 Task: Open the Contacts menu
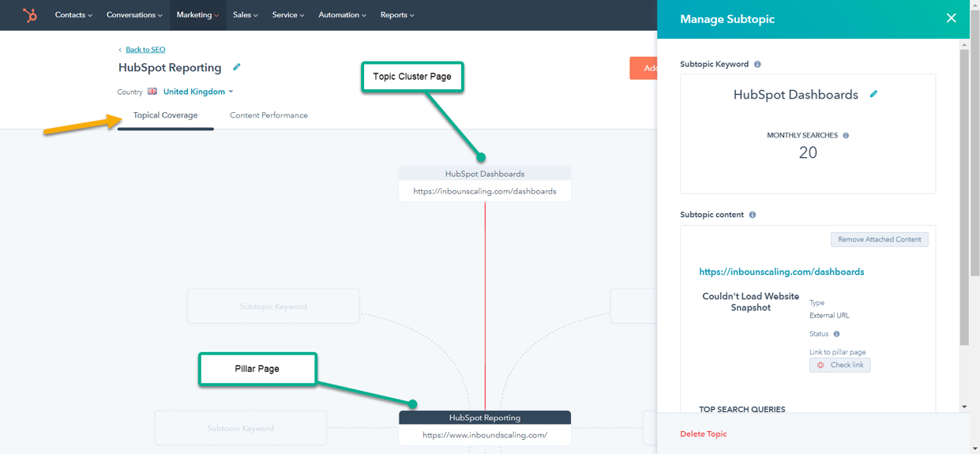pyautogui.click(x=73, y=15)
